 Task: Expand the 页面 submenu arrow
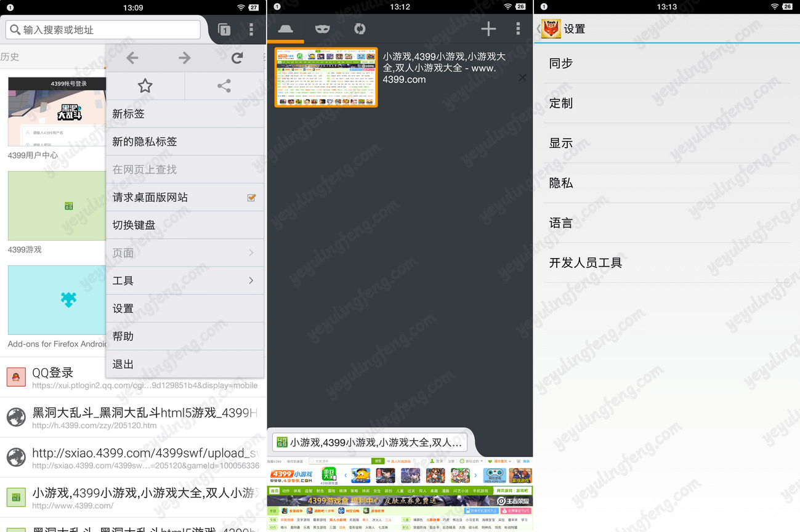click(x=251, y=252)
